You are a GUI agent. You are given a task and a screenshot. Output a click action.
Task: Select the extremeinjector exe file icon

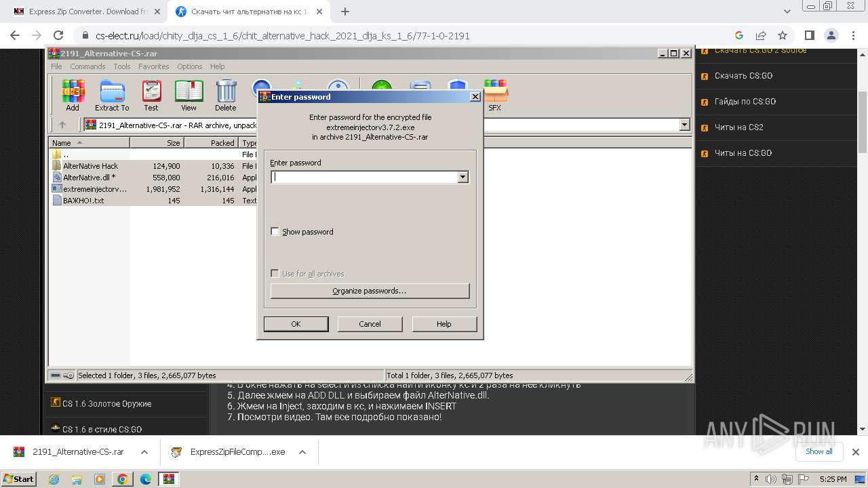coord(57,189)
